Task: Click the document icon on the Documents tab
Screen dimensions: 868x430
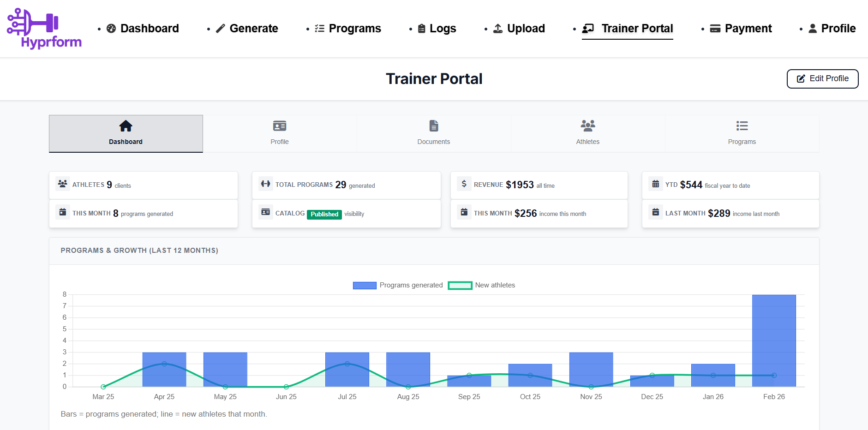Action: [434, 125]
